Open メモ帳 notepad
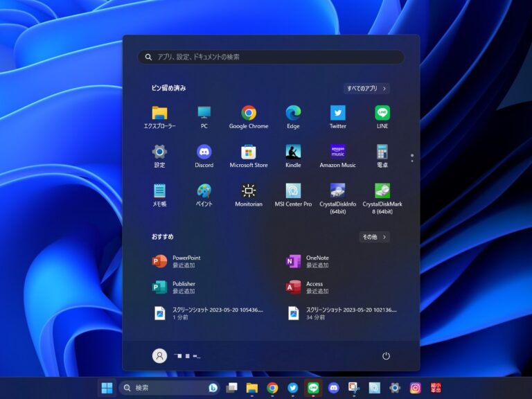 (x=159, y=195)
